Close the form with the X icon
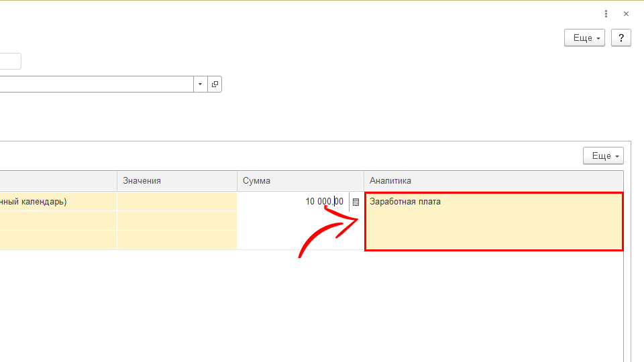Viewport: 644px width, 362px height. point(626,13)
